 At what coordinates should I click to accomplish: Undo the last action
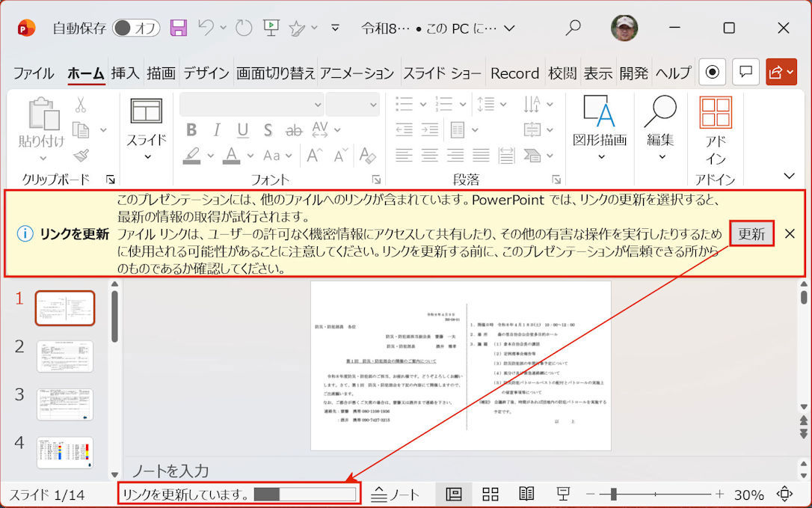click(x=206, y=28)
